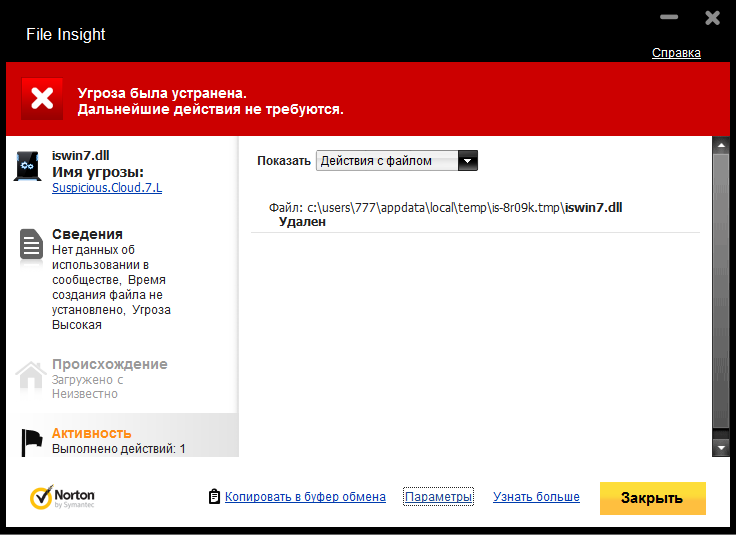Open the Показать dropdown arrow
Image resolution: width=736 pixels, height=535 pixels.
pyautogui.click(x=468, y=160)
